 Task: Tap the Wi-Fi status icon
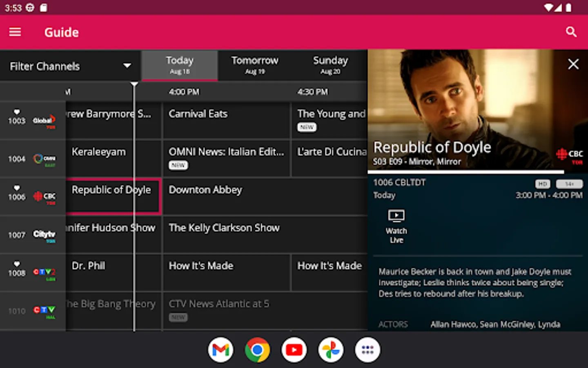tap(549, 7)
